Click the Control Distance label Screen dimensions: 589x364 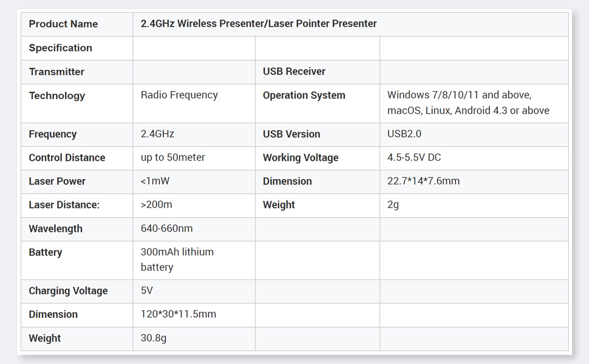[x=67, y=158]
